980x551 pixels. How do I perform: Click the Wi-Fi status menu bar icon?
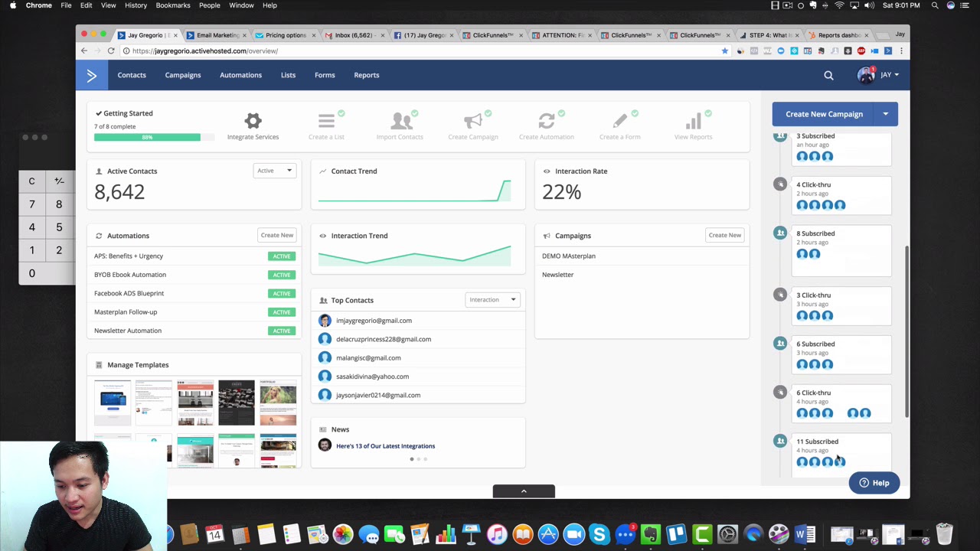840,5
